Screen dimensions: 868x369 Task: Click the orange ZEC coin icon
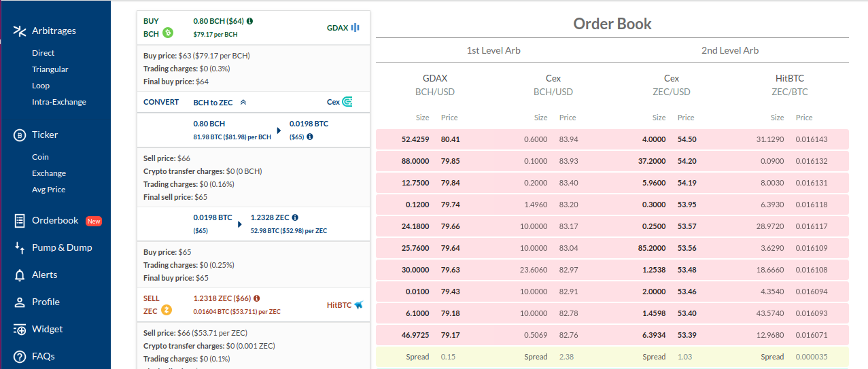167,311
